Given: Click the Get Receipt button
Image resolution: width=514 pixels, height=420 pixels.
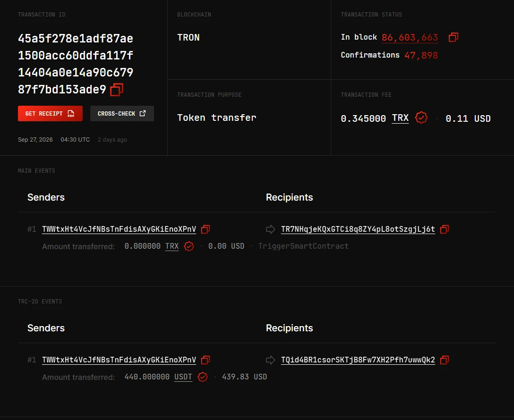Looking at the screenshot, I should click(x=50, y=114).
